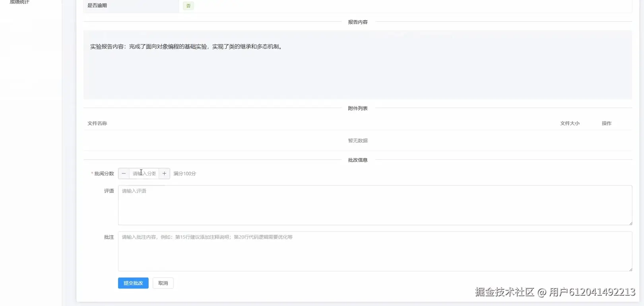This screenshot has height=306, width=644.
Task: Click the 满分100分 hint text
Action: click(x=184, y=174)
